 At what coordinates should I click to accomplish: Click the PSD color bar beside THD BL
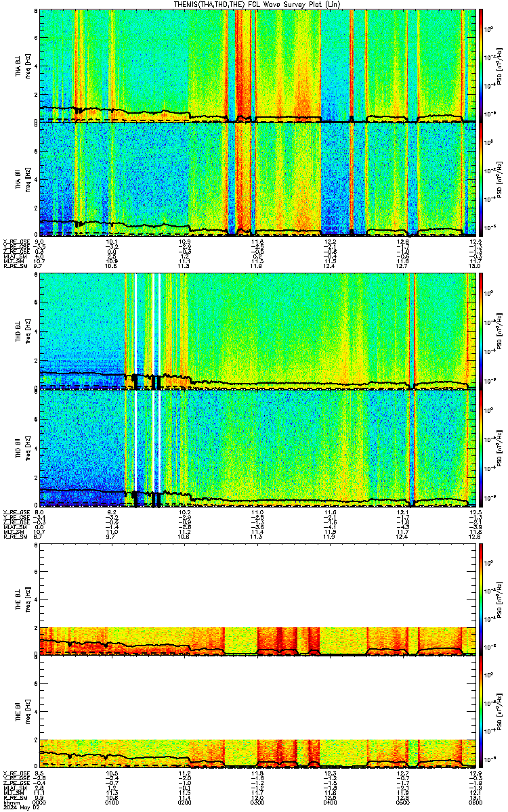tap(482, 332)
